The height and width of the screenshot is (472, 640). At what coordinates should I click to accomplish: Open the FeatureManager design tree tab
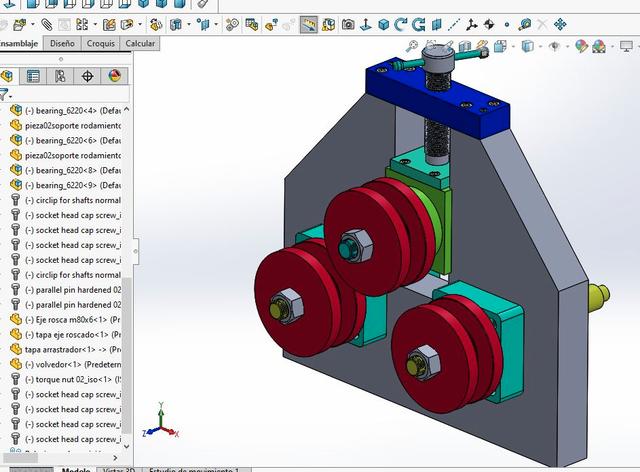pos(7,76)
